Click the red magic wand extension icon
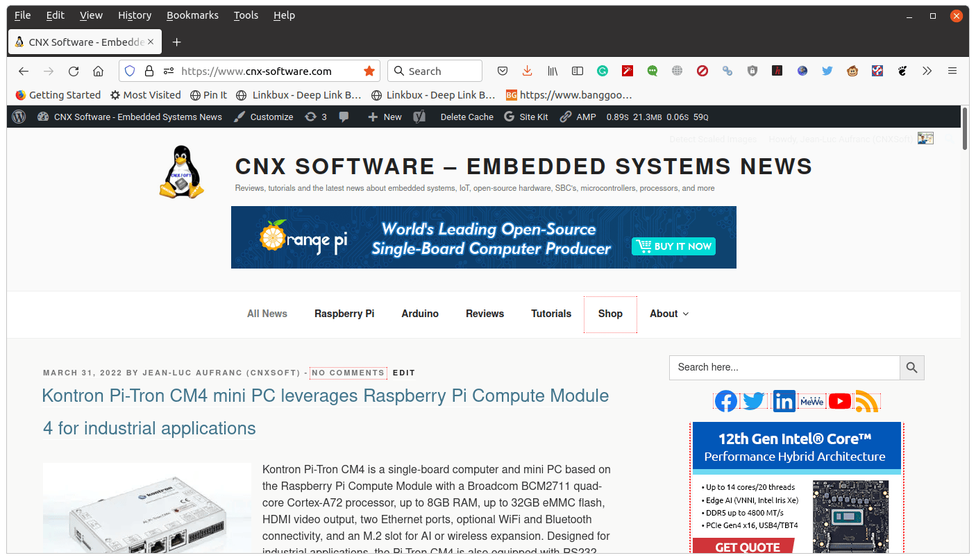The width and height of the screenshot is (976, 560). pos(628,71)
